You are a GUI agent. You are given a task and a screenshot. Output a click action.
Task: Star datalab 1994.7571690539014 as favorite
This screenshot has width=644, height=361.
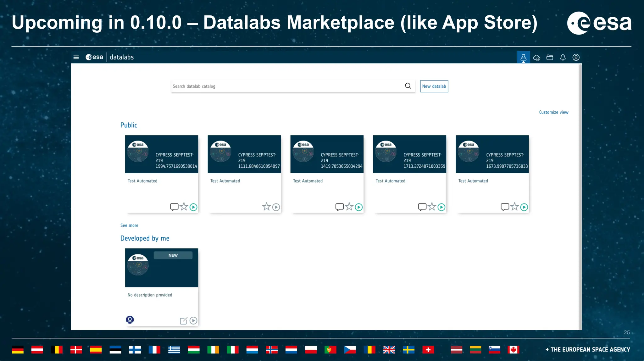click(184, 207)
